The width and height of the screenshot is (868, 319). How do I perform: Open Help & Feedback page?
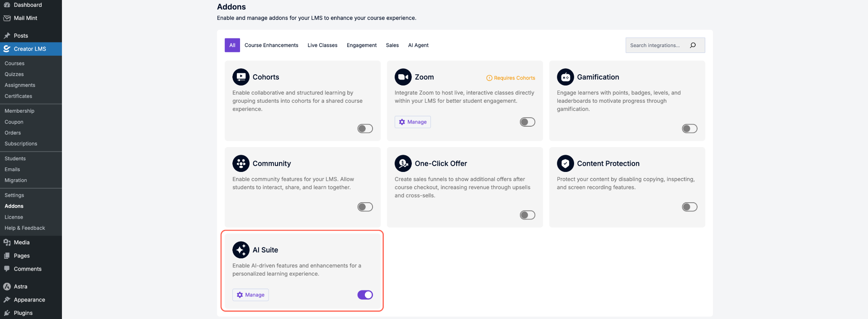[25, 228]
